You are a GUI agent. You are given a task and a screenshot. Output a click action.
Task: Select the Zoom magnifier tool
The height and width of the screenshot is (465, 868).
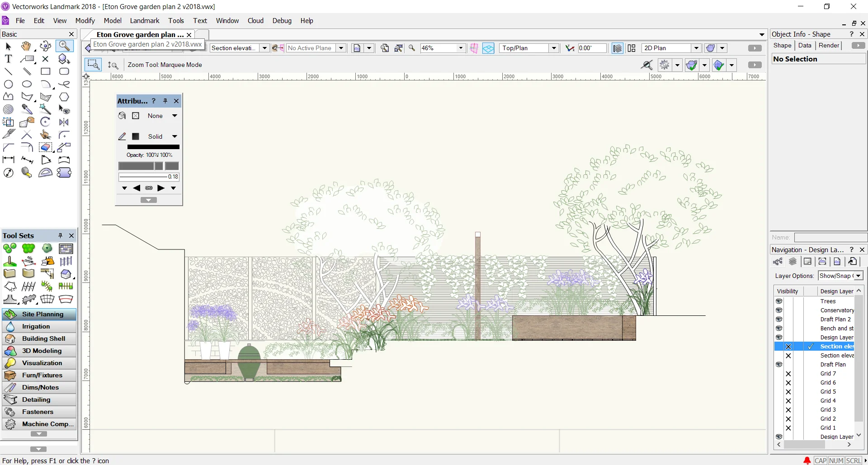tap(64, 46)
